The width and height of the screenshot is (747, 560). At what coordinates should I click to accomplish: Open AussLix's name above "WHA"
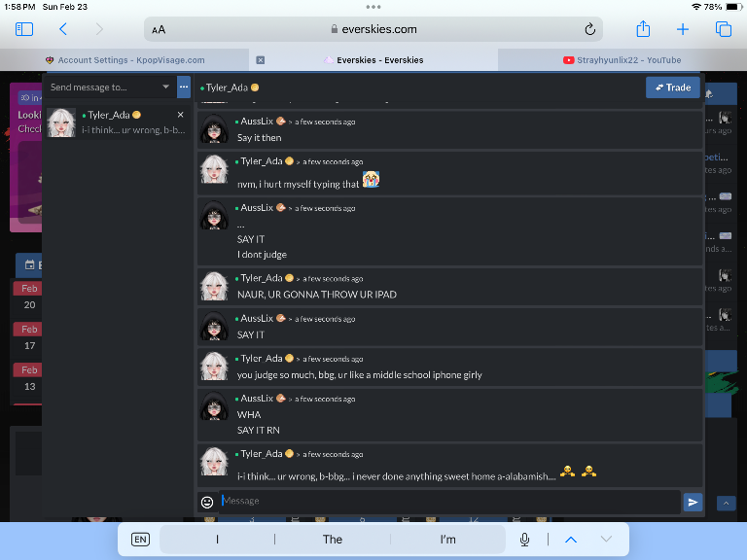(x=257, y=399)
